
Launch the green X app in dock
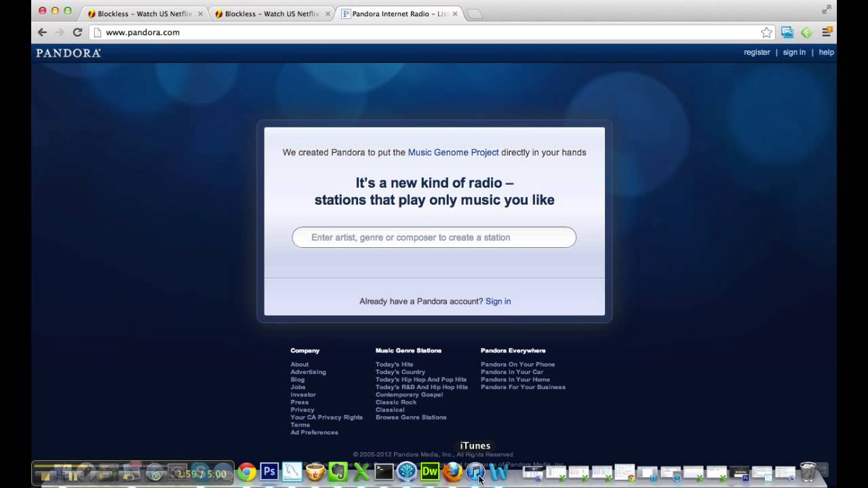click(x=361, y=472)
